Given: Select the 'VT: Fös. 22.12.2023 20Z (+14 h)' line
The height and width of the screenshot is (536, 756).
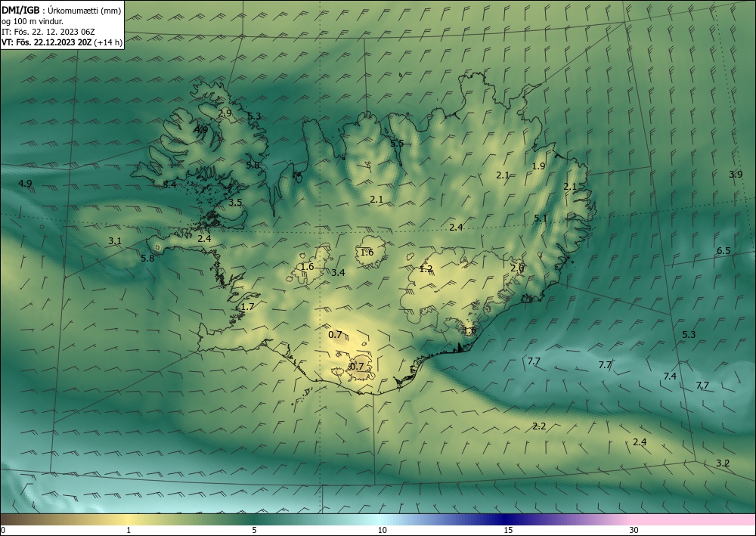Looking at the screenshot, I should [x=62, y=42].
